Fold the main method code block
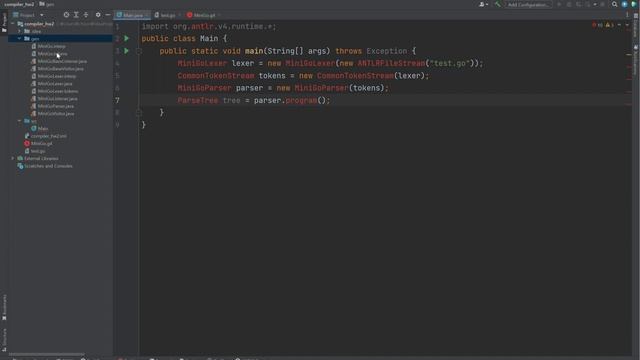The width and height of the screenshot is (640, 360). (x=139, y=51)
